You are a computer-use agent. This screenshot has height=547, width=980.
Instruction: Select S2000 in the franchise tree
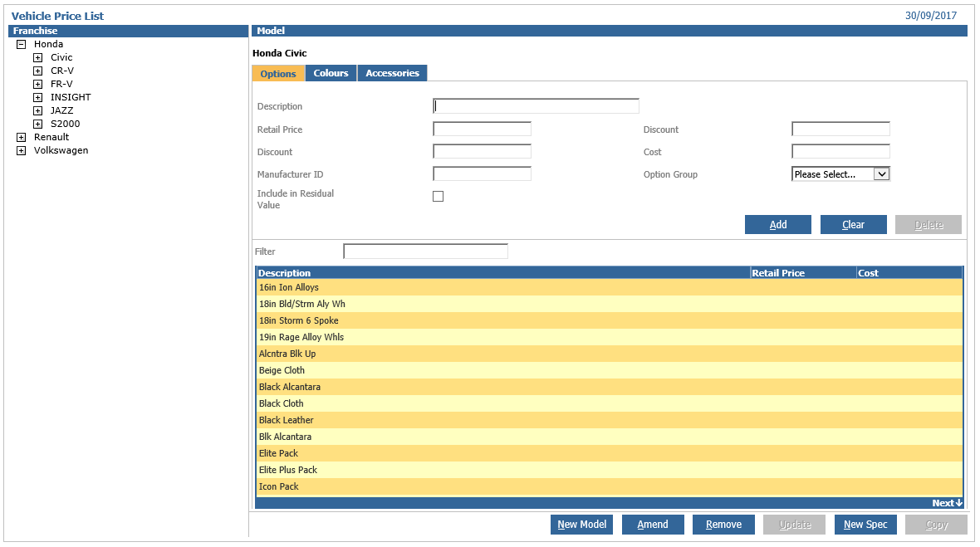(x=65, y=125)
